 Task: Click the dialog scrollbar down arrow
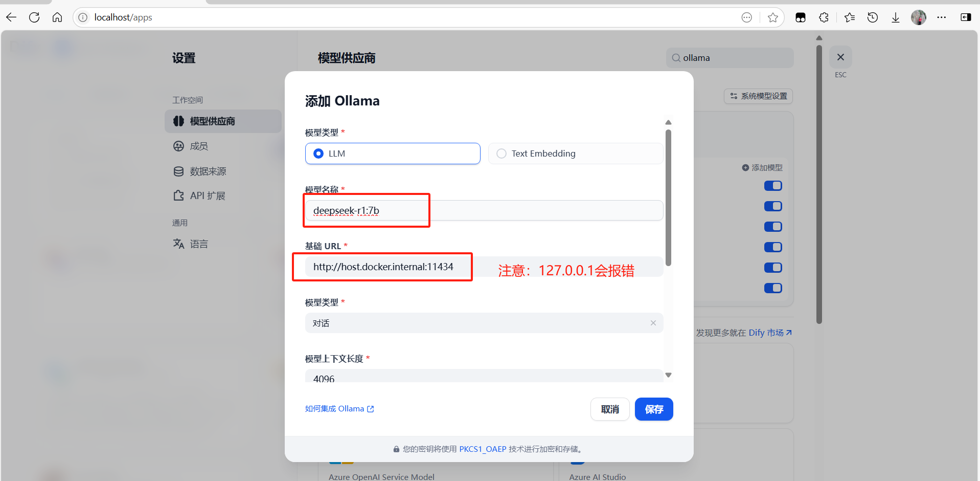pos(668,375)
